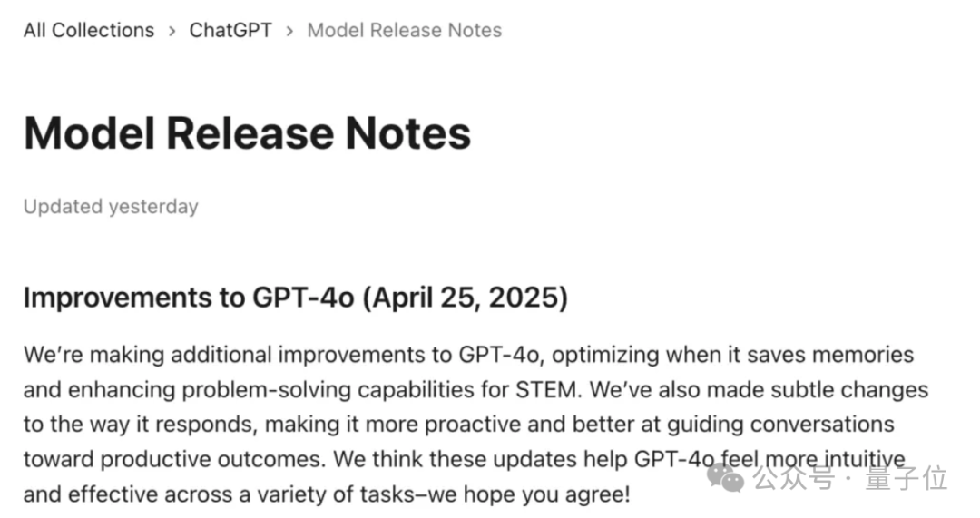Screen dimensions: 980x518
Task: Click the "All Collections" breadcrumb link
Action: [x=89, y=30]
